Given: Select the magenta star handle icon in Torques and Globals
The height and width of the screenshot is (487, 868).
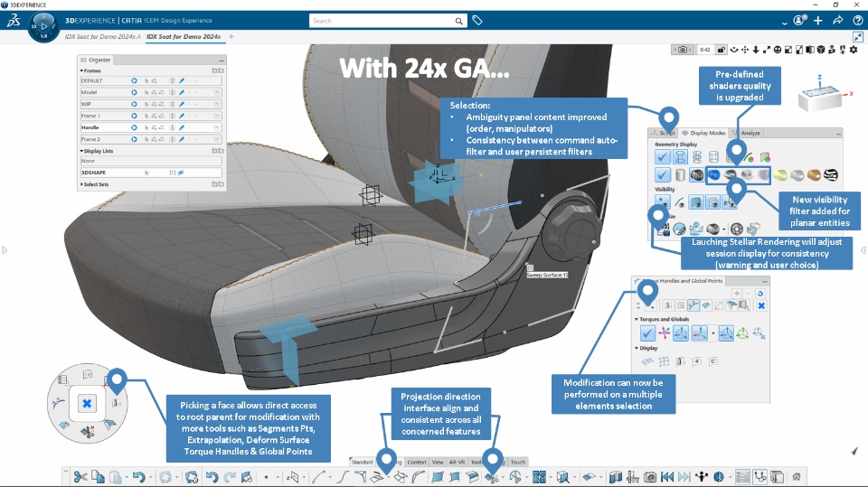Looking at the screenshot, I should click(665, 332).
